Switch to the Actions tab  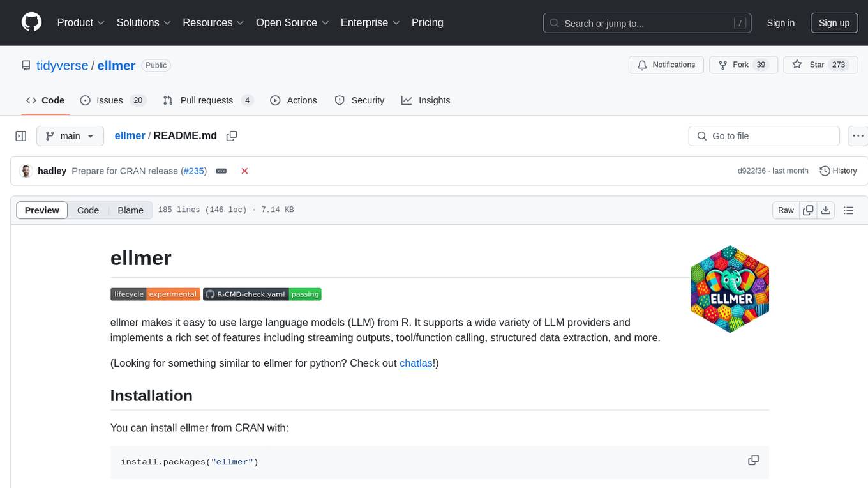pyautogui.click(x=294, y=100)
